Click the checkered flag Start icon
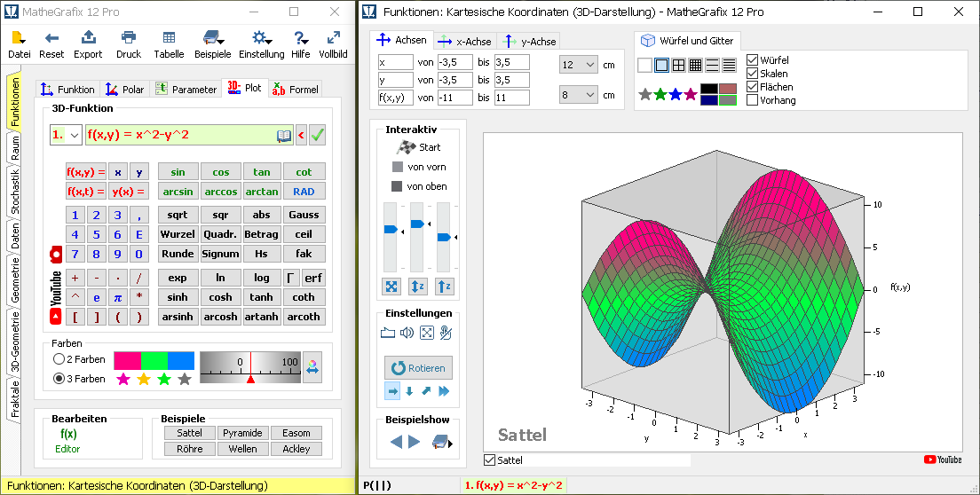The image size is (980, 495). click(407, 147)
